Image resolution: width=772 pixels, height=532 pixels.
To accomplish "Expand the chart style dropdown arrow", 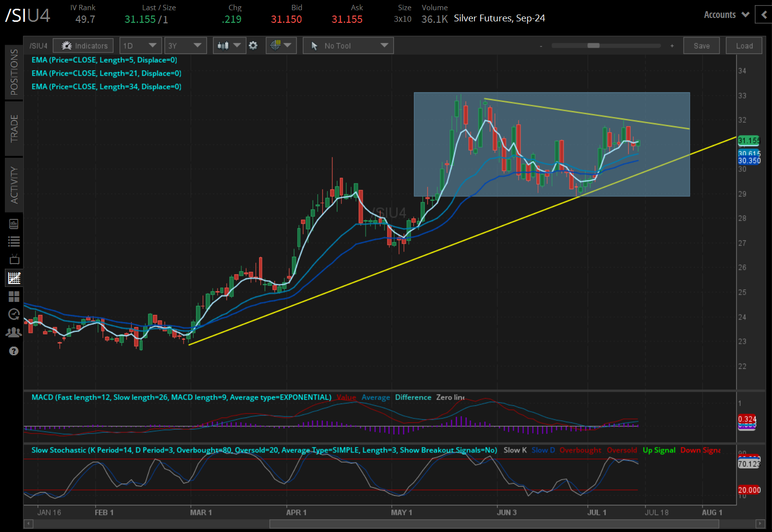I will click(237, 45).
